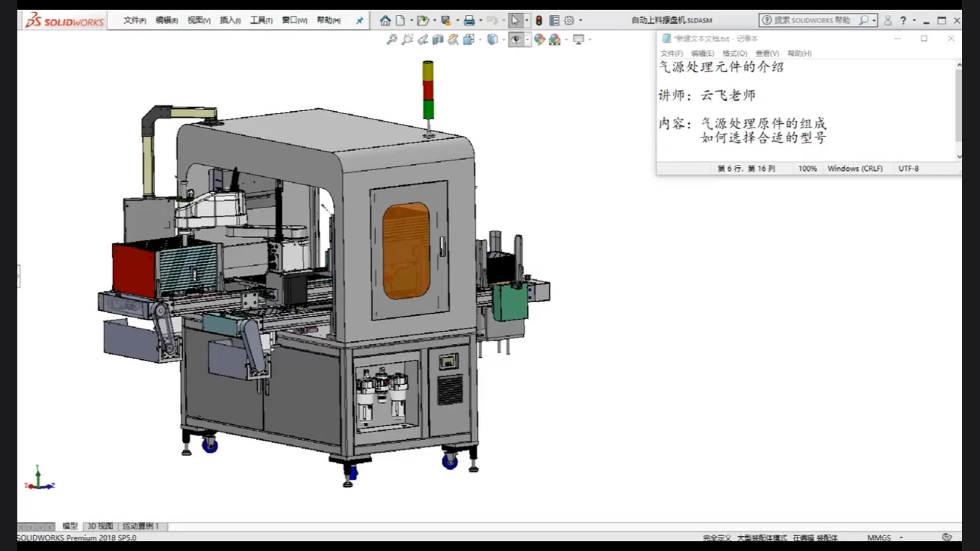
Task: Open View Settings monitor icon
Action: click(x=578, y=39)
